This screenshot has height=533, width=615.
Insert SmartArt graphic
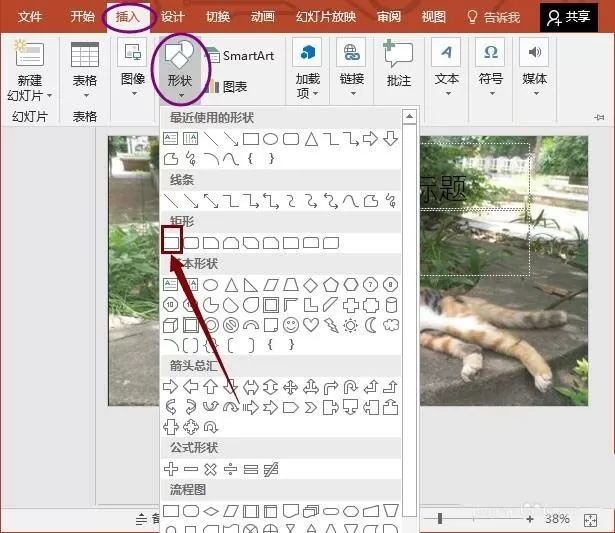click(x=240, y=56)
